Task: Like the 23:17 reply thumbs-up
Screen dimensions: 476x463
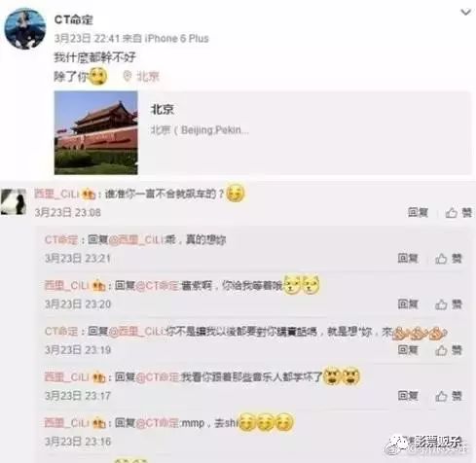Action: tap(449, 396)
